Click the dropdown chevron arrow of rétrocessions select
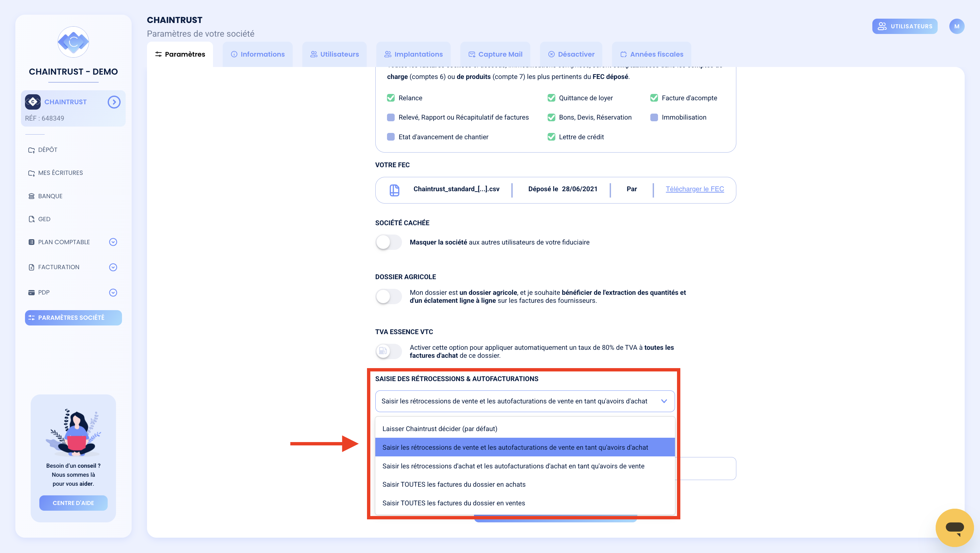Viewport: 980px width, 553px height. coord(664,401)
